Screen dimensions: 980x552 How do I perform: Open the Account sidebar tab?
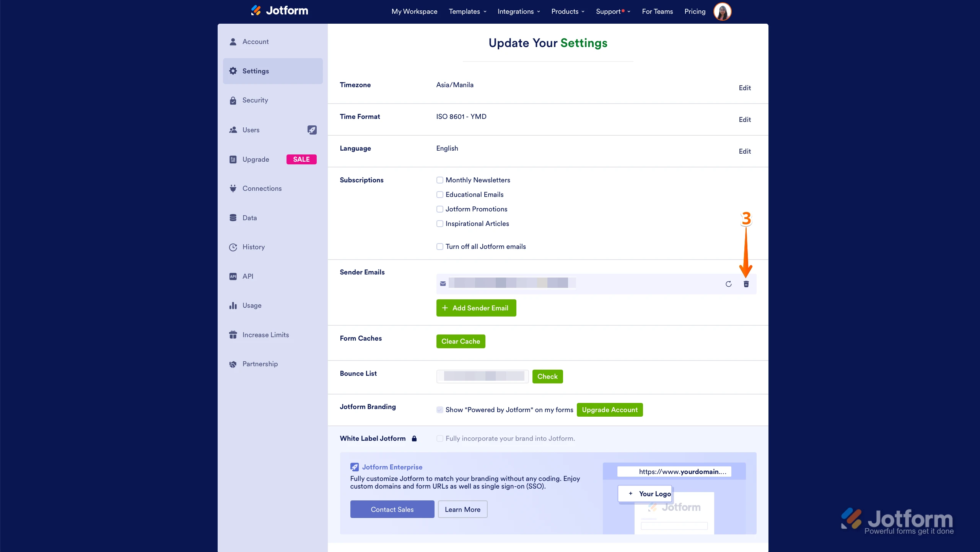click(x=273, y=42)
